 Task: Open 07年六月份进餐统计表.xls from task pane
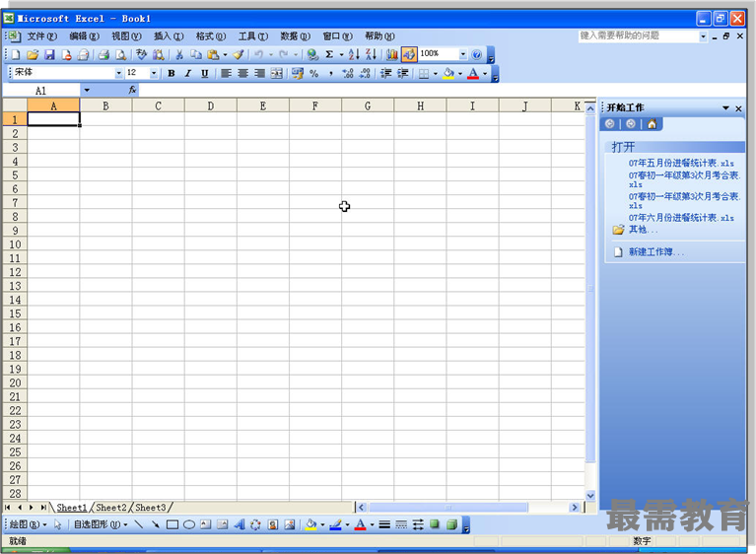point(681,218)
